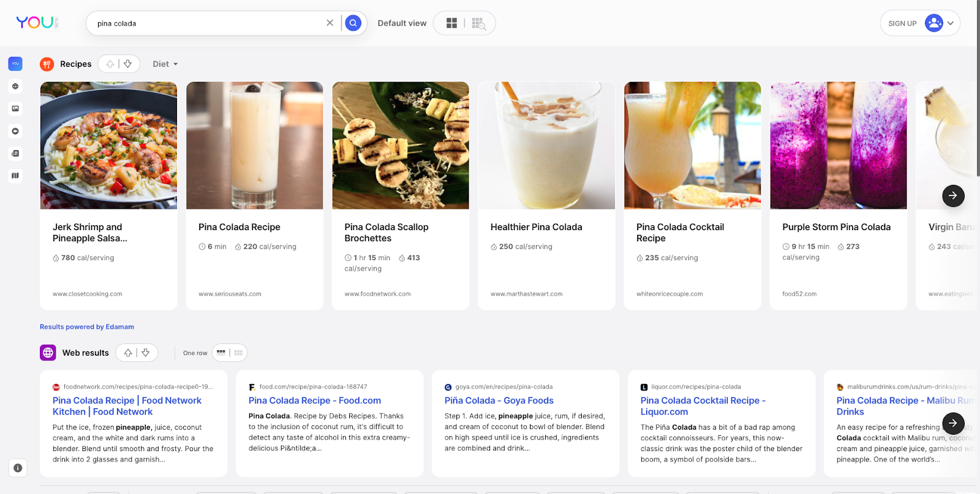Open the Videos camera icon in the sidebar
This screenshot has height=494, width=980.
point(15,131)
